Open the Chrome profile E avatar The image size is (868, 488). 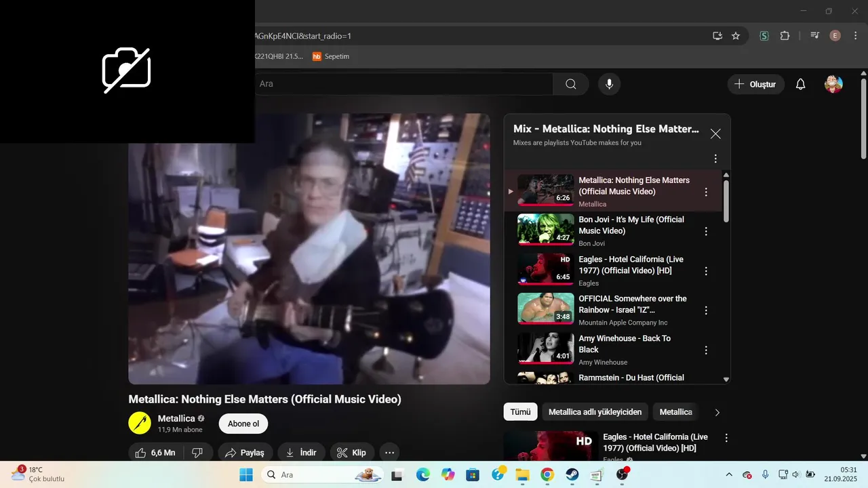point(835,36)
